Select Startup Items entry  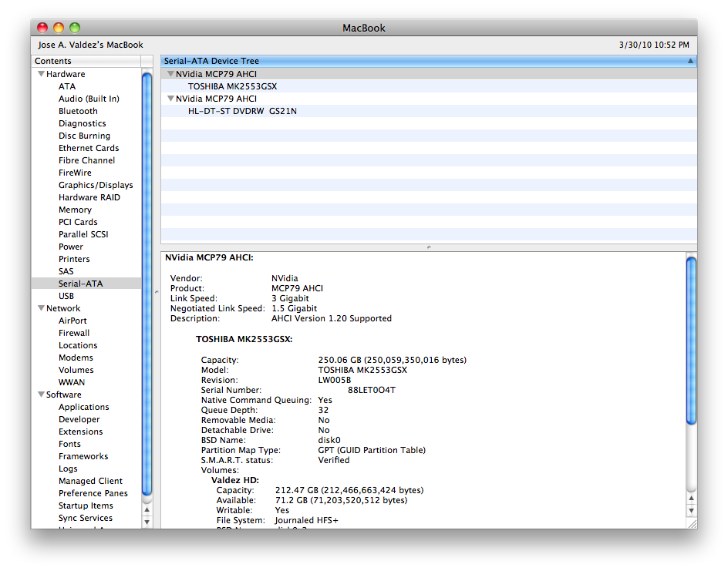click(x=86, y=506)
